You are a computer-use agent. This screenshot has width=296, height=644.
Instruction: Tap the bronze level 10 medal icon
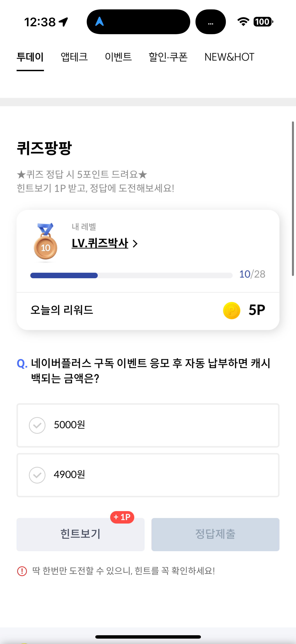(46, 242)
